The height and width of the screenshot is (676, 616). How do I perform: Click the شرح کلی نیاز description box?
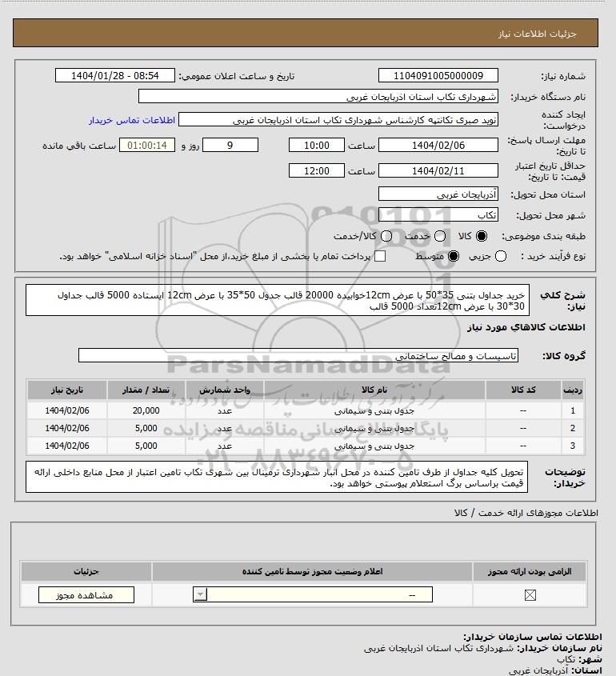[278, 300]
